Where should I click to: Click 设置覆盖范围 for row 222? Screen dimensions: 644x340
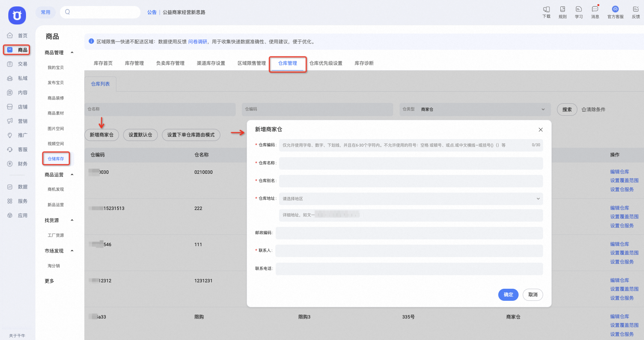click(x=624, y=217)
